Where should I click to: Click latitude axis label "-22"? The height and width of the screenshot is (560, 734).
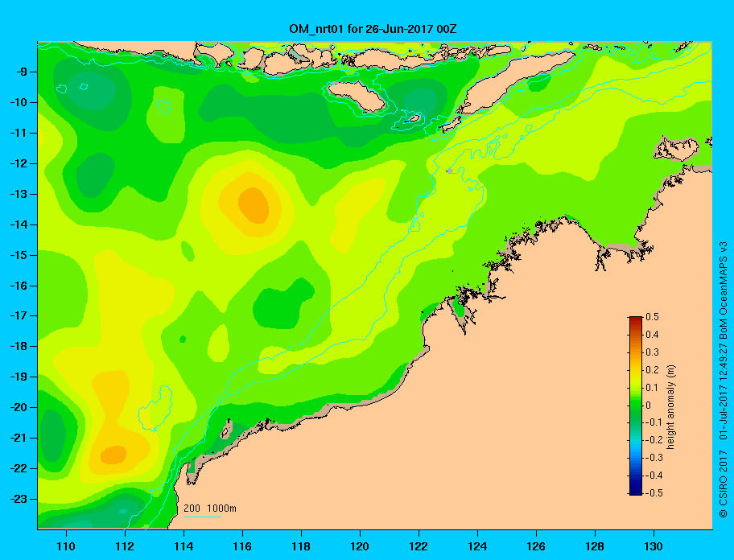coord(21,468)
